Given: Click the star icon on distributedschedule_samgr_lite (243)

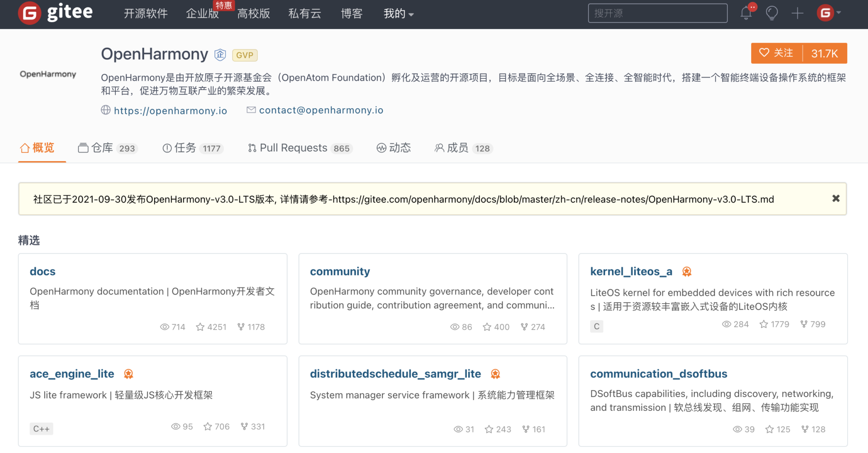Looking at the screenshot, I should coord(489,430).
